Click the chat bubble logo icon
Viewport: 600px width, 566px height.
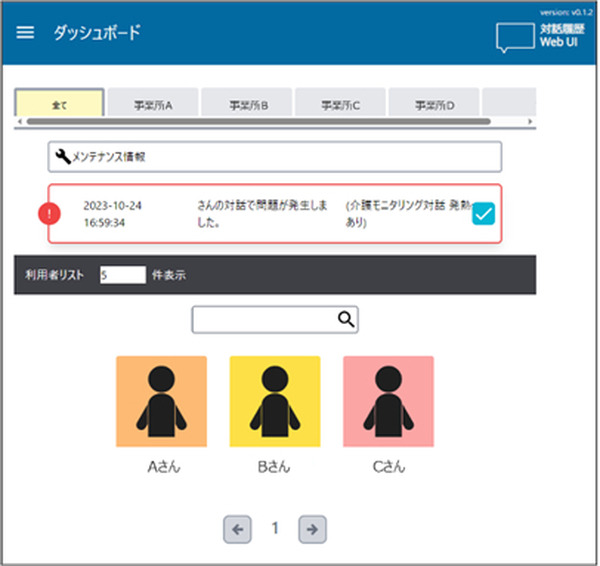[515, 37]
